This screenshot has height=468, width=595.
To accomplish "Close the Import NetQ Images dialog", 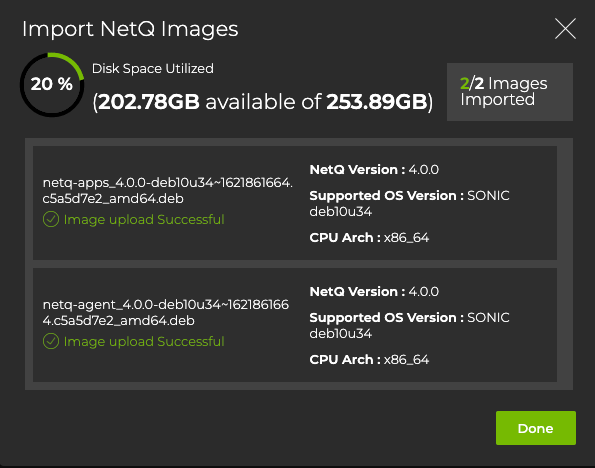I will [565, 28].
